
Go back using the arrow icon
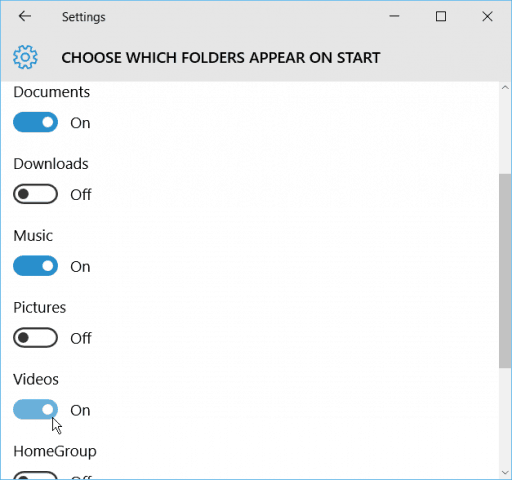(x=25, y=16)
